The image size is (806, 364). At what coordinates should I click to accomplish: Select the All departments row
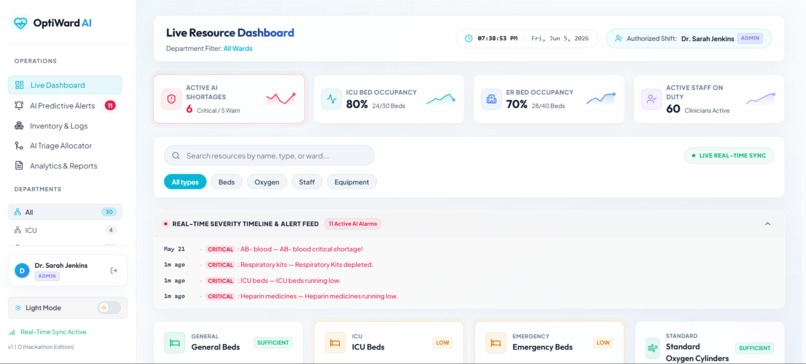65,212
